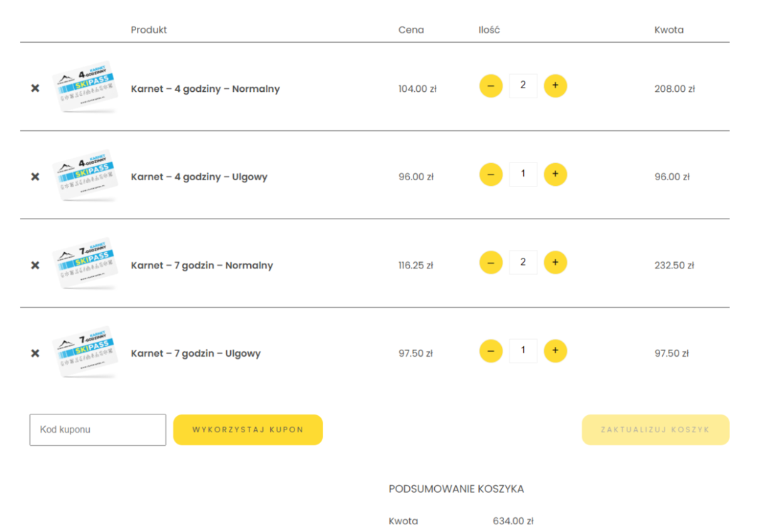
Task: Decrease quantity of 7 godzin Normalny
Action: (x=491, y=262)
